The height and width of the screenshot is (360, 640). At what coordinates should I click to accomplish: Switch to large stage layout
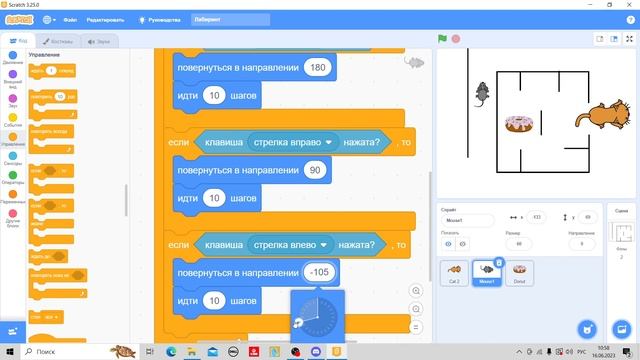point(614,39)
